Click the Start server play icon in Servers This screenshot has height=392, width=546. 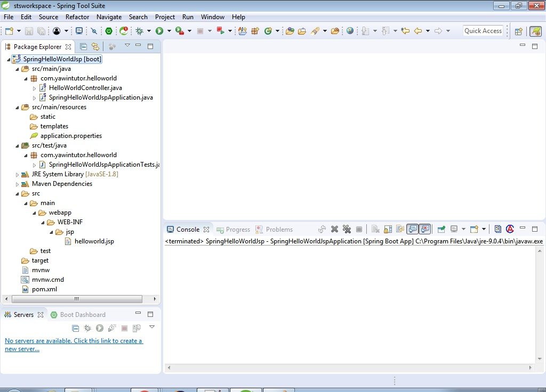click(x=100, y=328)
